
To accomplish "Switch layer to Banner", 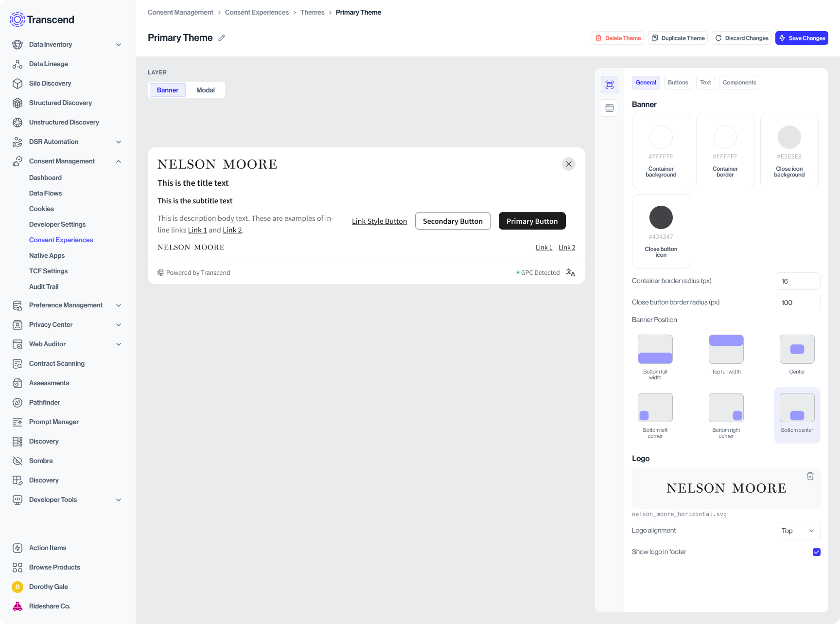I will coord(168,90).
